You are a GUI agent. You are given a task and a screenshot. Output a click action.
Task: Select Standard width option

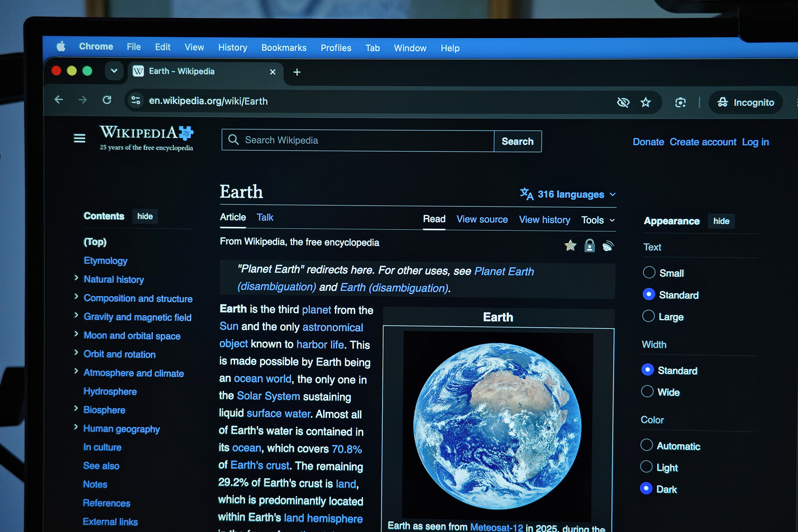pyautogui.click(x=648, y=369)
